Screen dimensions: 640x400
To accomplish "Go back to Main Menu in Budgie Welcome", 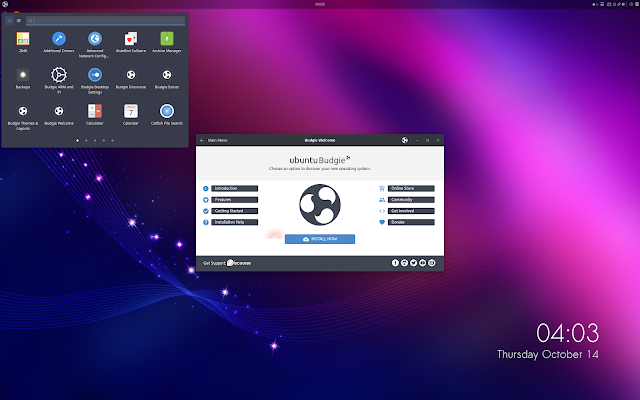I will 214,140.
